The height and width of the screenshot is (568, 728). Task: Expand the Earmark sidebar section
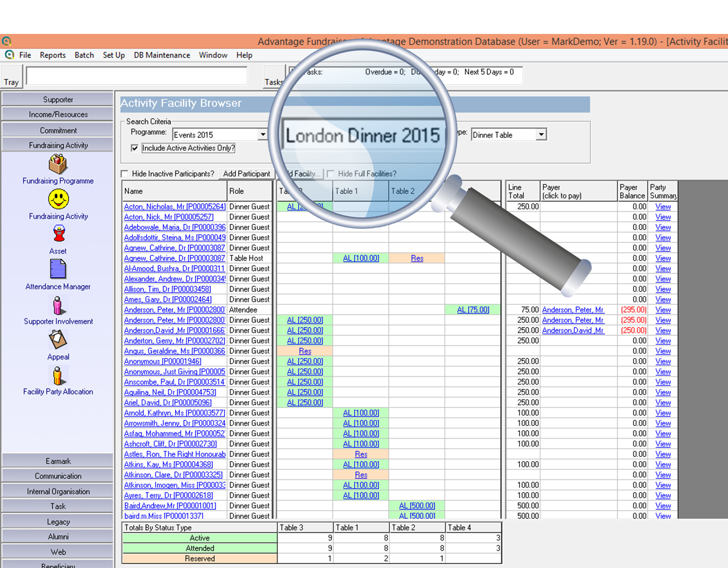point(58,461)
